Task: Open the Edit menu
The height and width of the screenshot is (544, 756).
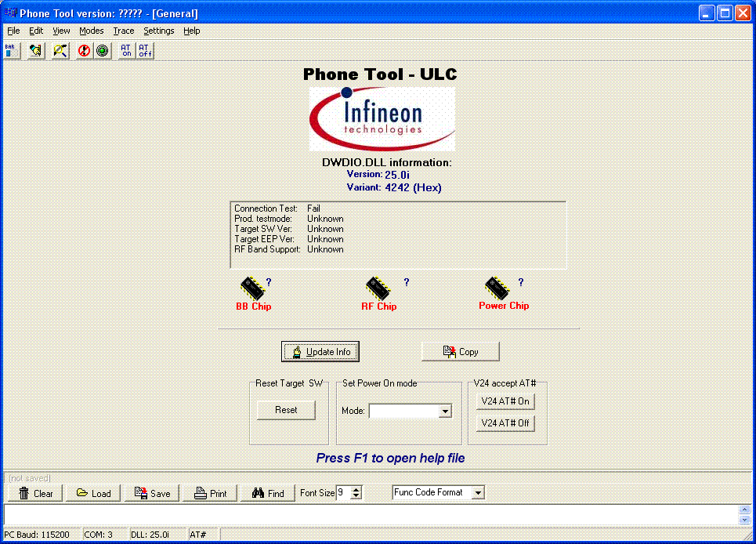Action: [x=36, y=31]
